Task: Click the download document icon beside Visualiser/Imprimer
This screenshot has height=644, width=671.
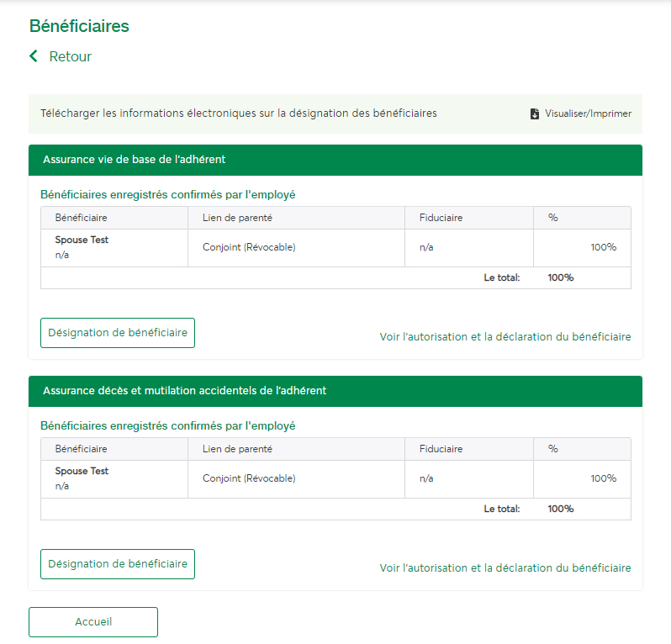Action: pos(535,113)
